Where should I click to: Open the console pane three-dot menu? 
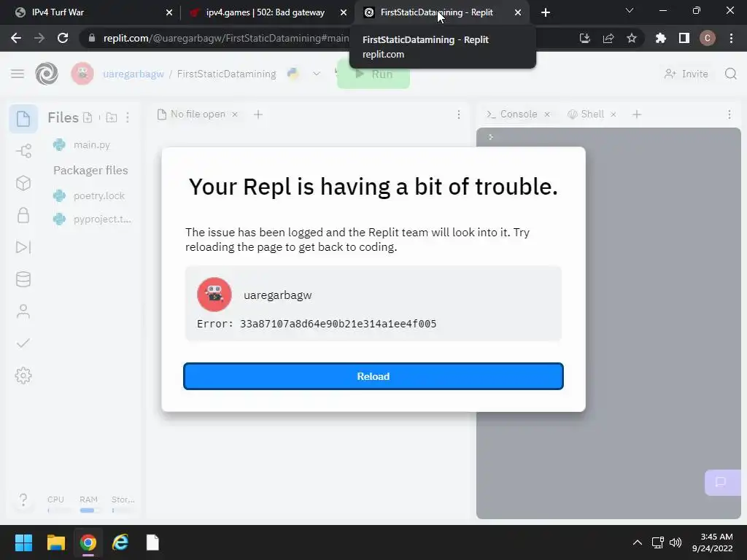click(x=729, y=114)
